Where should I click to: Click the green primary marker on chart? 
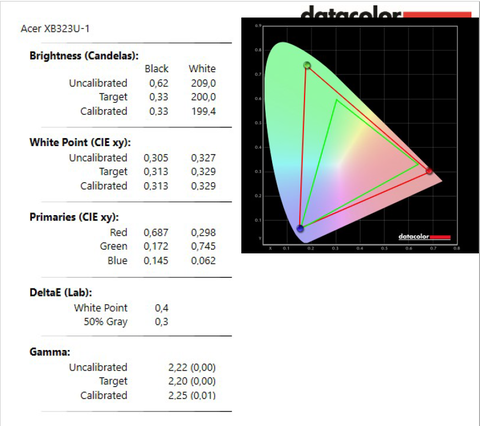point(307,65)
